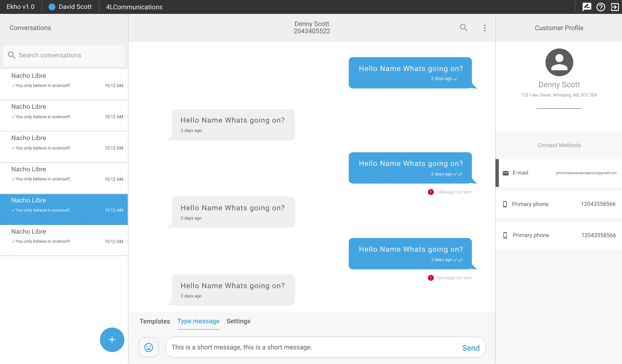Viewport: 622px width, 364px height.
Task: Click the 2043405522 number in chat header
Action: click(312, 31)
